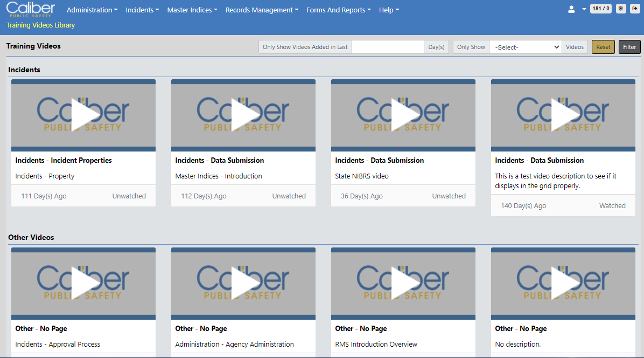Expand the user account dropdown arrow
644x358 pixels.
(x=584, y=10)
